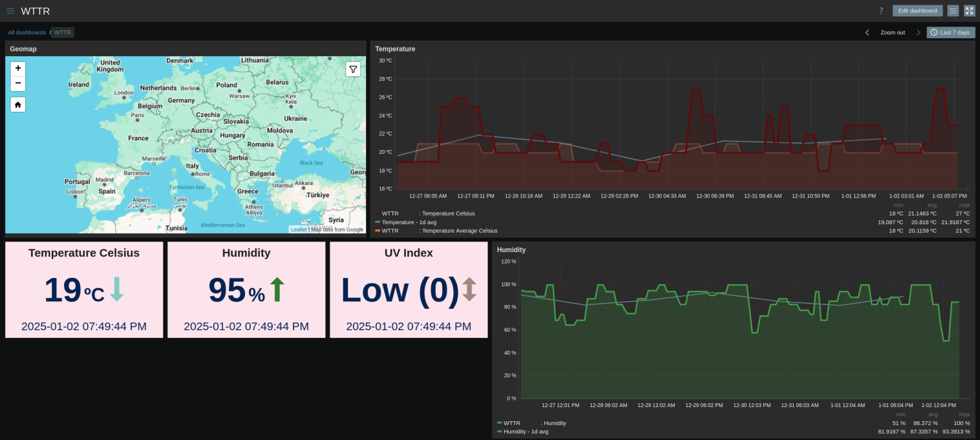980x440 pixels.
Task: Click the All dashboards breadcrumb
Action: [x=27, y=32]
